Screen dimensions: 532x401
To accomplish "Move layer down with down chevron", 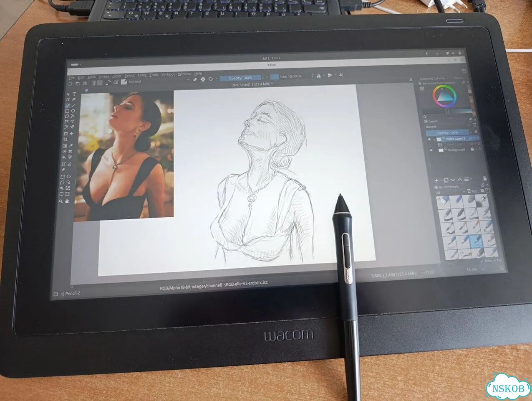I will [x=453, y=180].
